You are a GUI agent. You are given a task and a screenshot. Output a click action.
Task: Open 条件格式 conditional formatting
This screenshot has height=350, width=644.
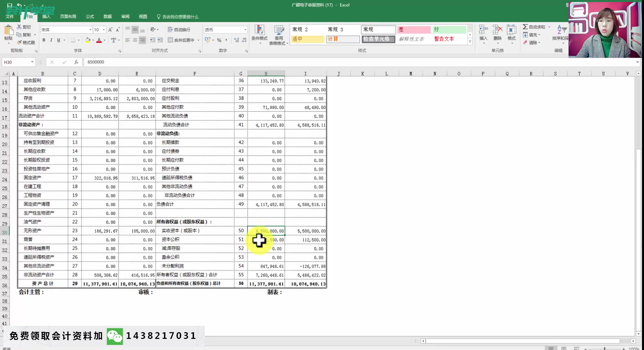click(x=259, y=35)
